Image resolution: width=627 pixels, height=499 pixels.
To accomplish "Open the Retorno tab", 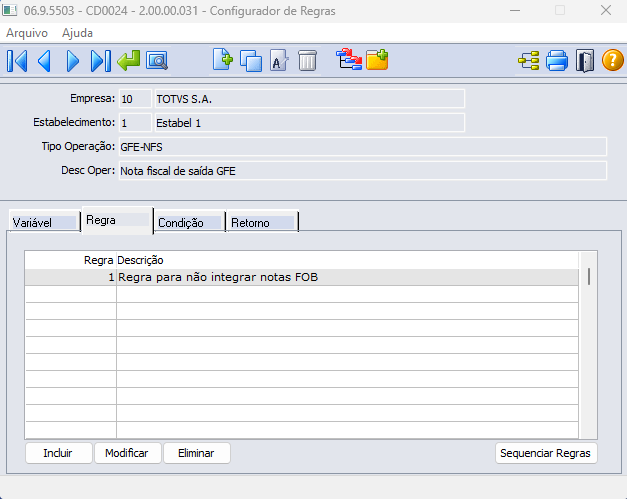I will coord(262,222).
